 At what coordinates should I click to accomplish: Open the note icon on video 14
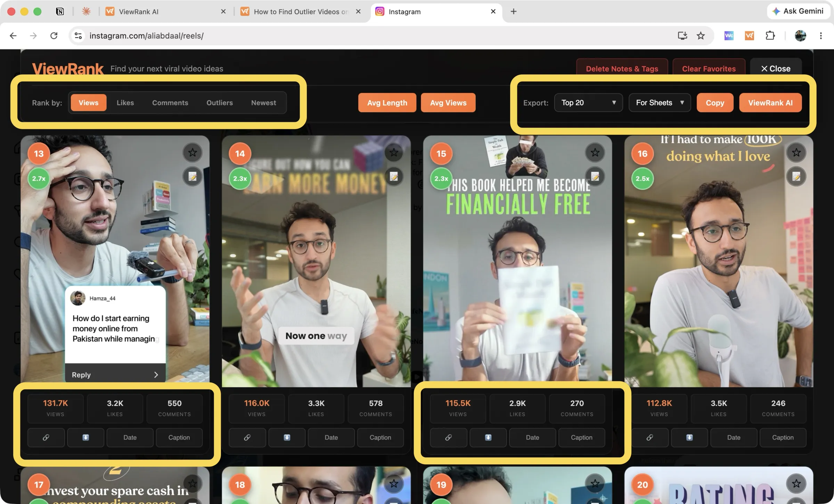click(393, 177)
